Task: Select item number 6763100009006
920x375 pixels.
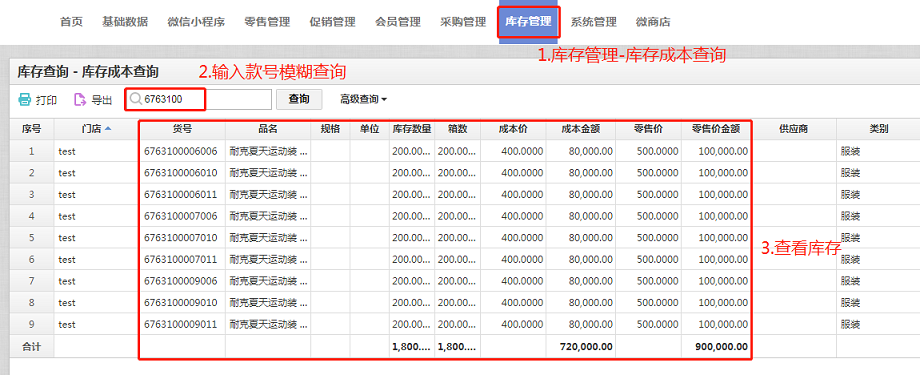Action: [181, 281]
